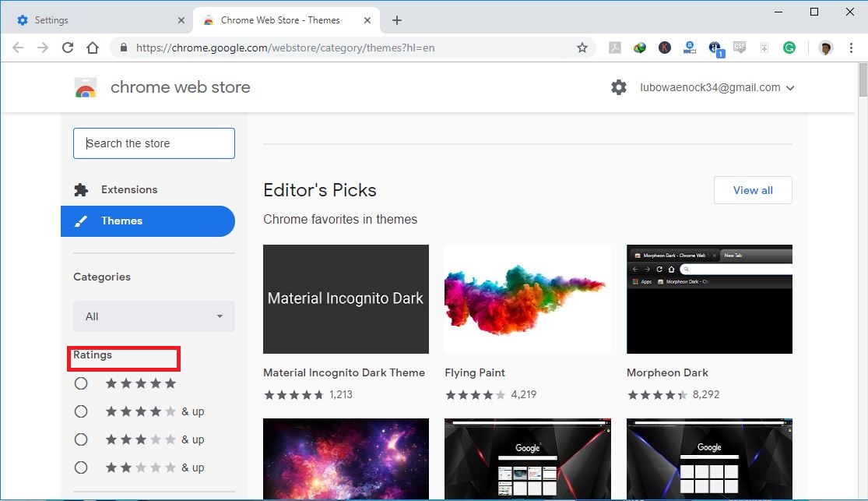Image resolution: width=868 pixels, height=501 pixels.
Task: Open the Grammarly extension
Action: tap(789, 48)
